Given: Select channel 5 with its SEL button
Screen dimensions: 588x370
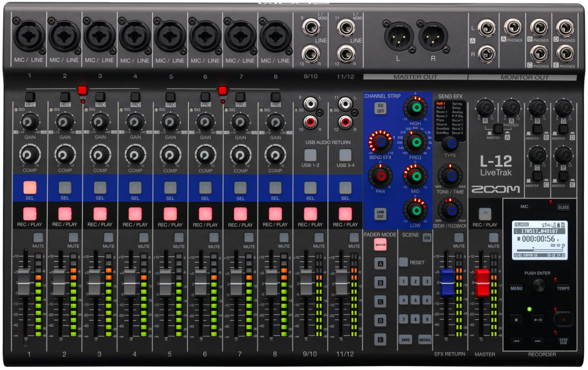Looking at the screenshot, I should pos(170,187).
